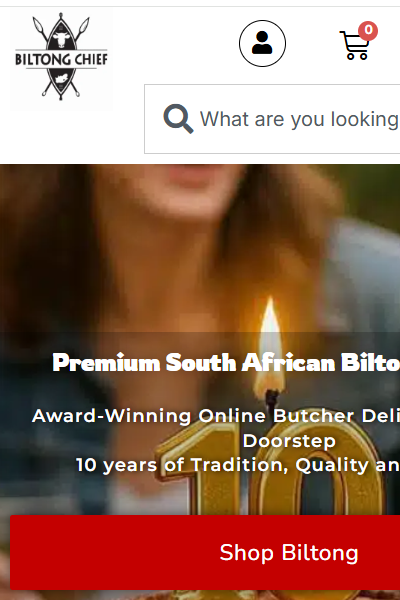The width and height of the screenshot is (400, 600).
Task: Open the user account profile icon
Action: pyautogui.click(x=262, y=43)
